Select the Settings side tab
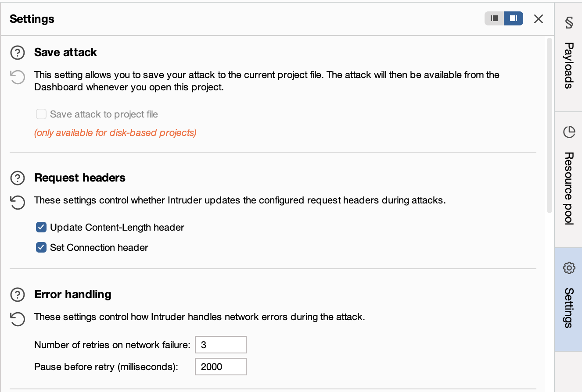 (569, 307)
